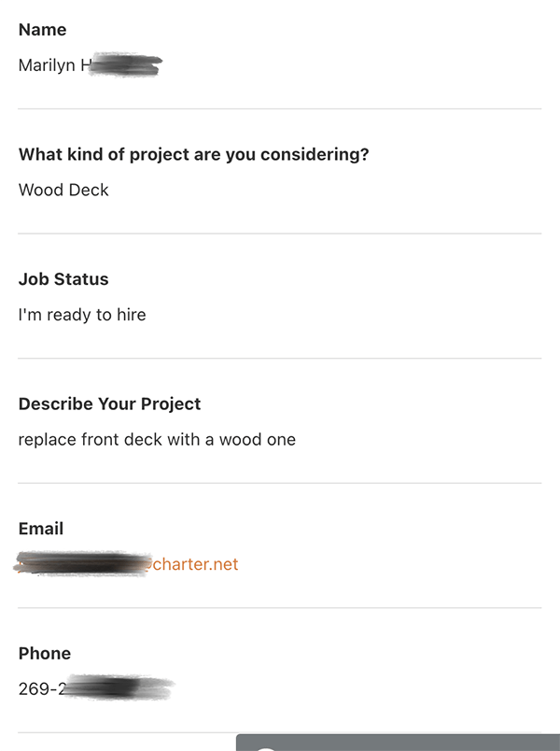Click the "What kind of project" question heading
This screenshot has height=751, width=560.
tap(193, 154)
